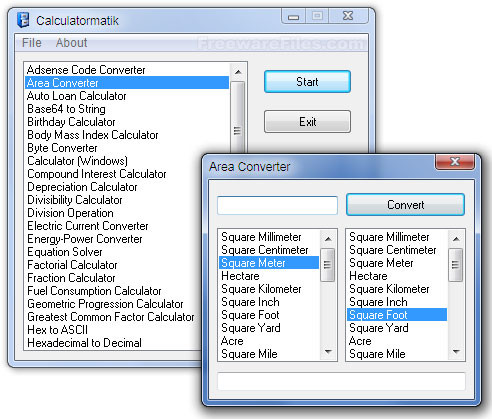Select Area Converter in the calculator list
Viewport: 492px width, 419px height.
(127, 83)
